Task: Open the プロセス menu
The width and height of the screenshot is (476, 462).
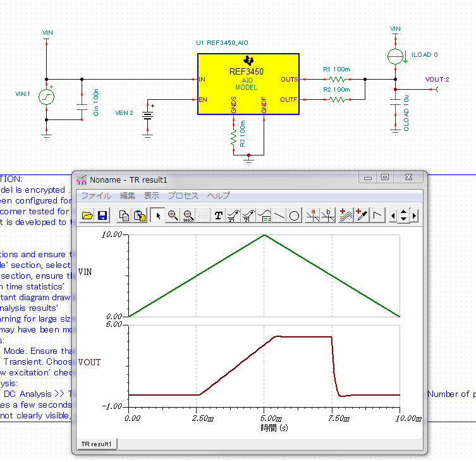Action: 183,196
